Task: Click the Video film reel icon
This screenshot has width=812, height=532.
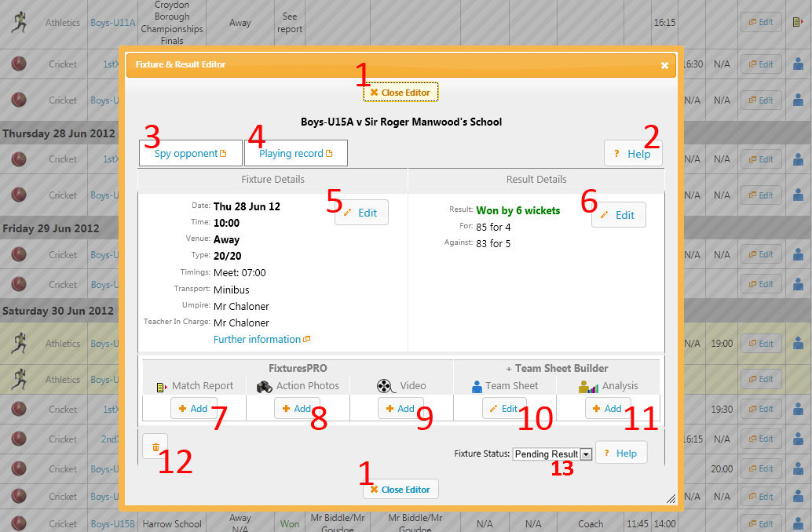Action: (385, 386)
